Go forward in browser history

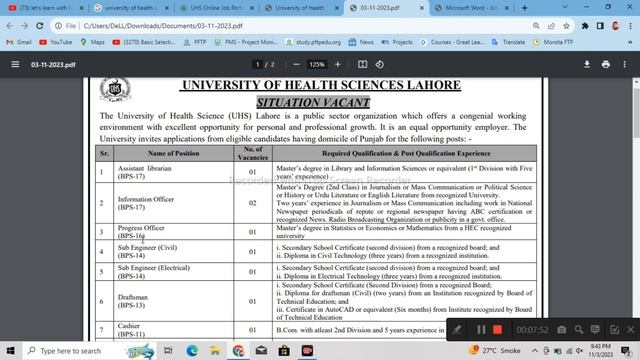coord(24,26)
